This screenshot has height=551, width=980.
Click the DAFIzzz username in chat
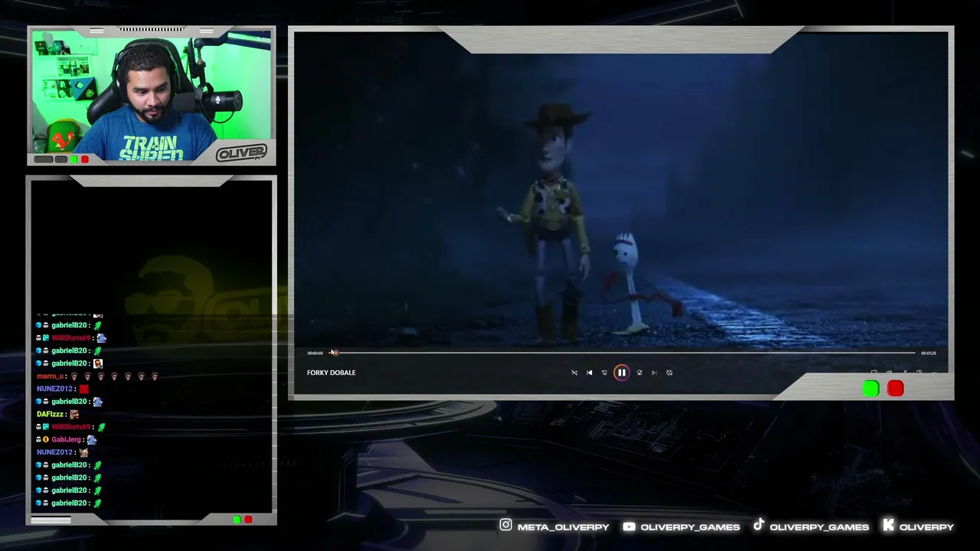coord(51,414)
